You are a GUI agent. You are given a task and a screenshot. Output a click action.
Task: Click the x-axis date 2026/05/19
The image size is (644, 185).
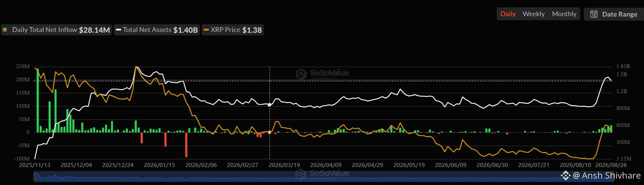(x=409, y=165)
